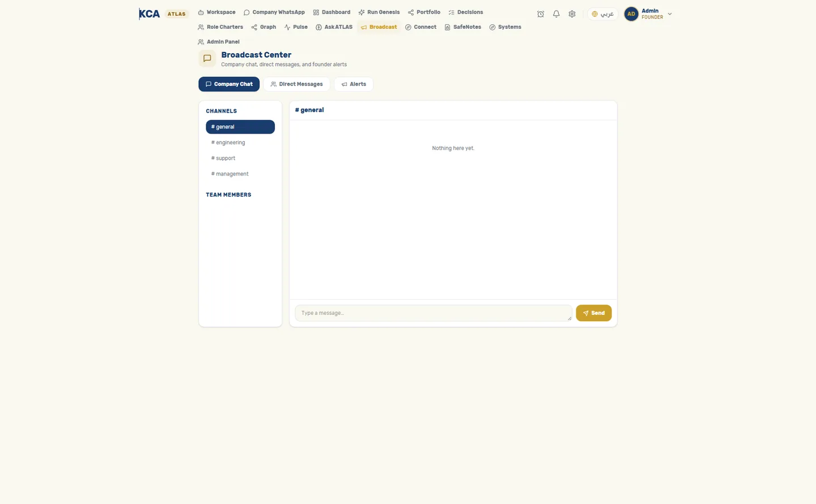816x504 pixels.
Task: Open the Decisions page
Action: click(466, 12)
